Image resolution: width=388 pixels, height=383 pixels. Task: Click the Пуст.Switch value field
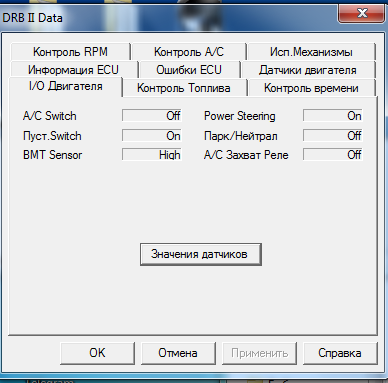152,135
